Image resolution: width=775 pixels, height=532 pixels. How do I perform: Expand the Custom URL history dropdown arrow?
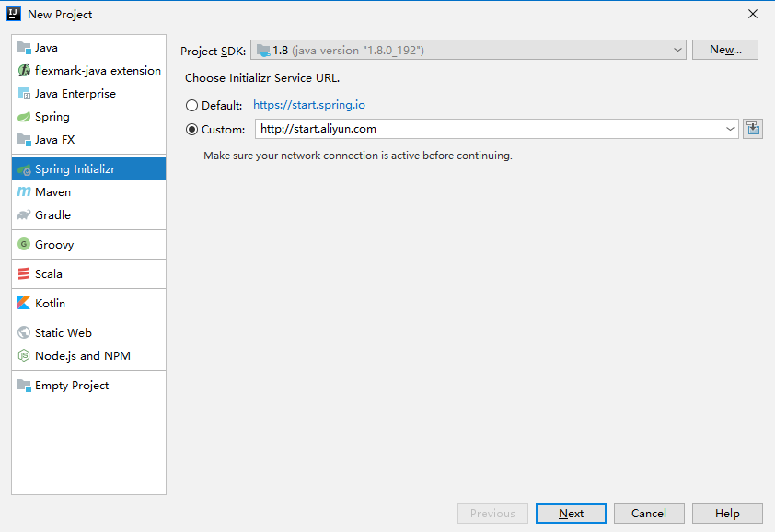tap(730, 129)
